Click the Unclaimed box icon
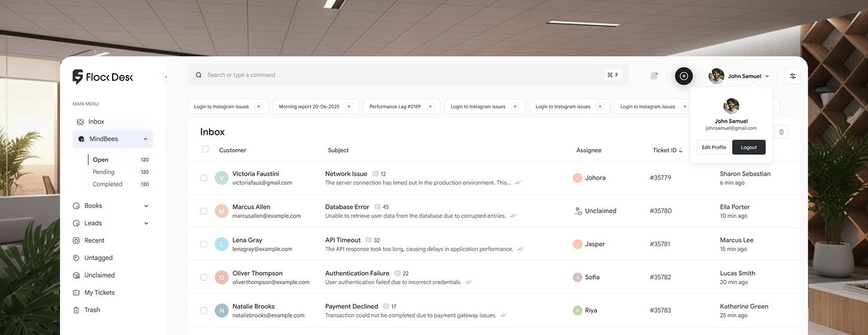 76,275
